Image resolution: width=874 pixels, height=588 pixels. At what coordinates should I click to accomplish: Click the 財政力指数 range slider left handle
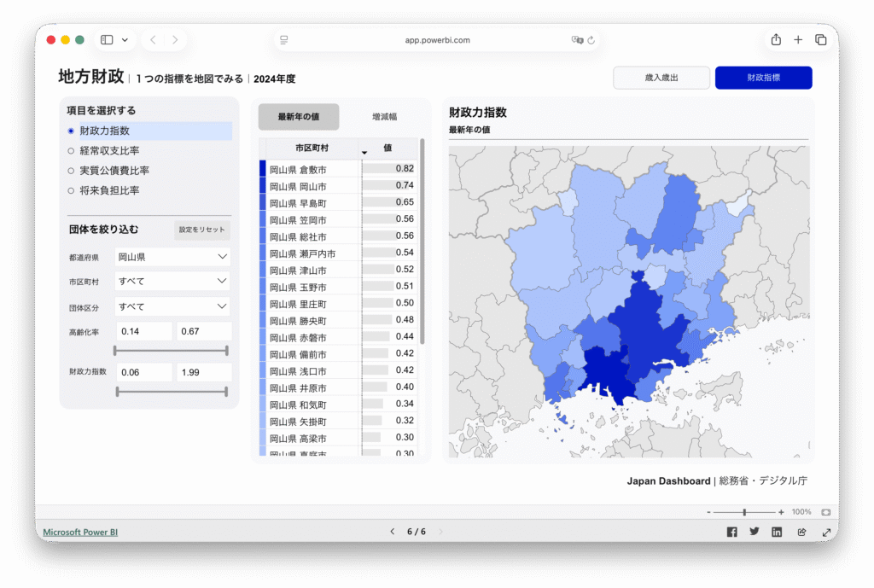[x=118, y=392]
